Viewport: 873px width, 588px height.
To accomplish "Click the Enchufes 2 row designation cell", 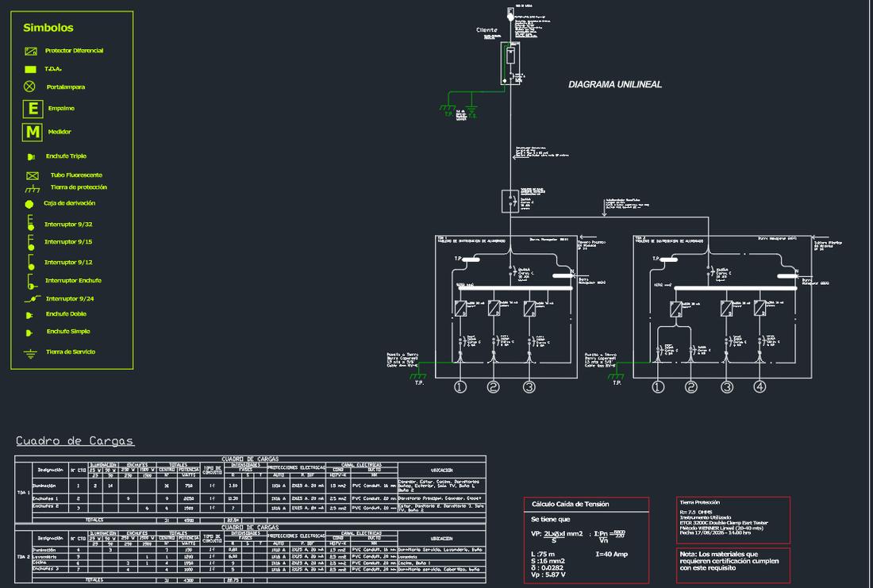I will tap(51, 507).
